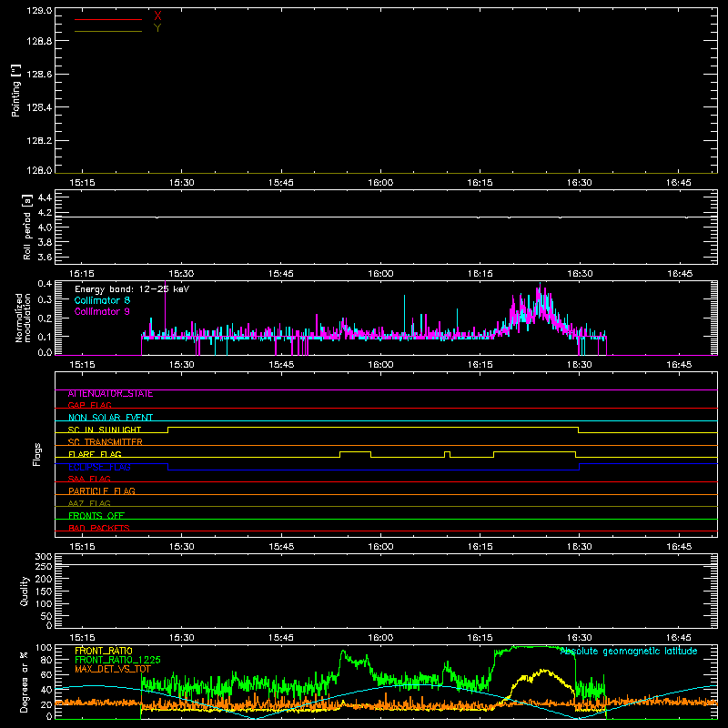Image resolution: width=728 pixels, height=728 pixels.
Task: Click the 128.8 pointing axis value
Action: [x=39, y=41]
